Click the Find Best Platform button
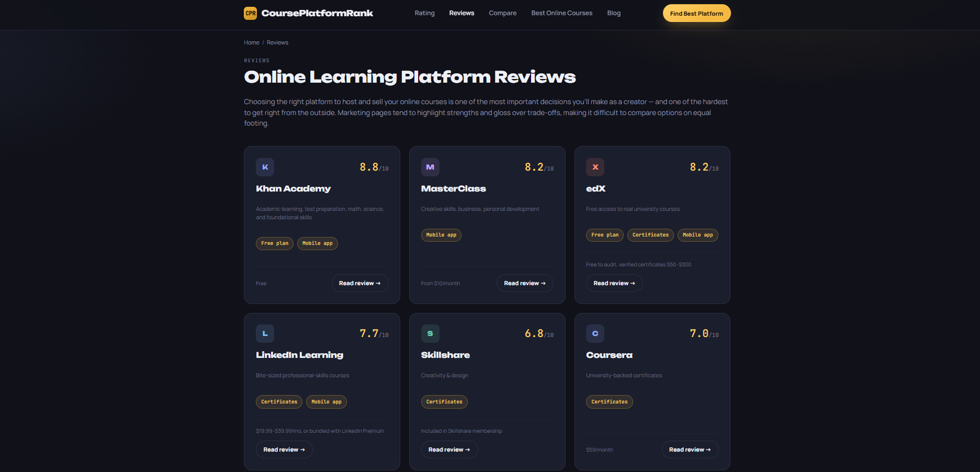This screenshot has width=980, height=472. point(696,13)
